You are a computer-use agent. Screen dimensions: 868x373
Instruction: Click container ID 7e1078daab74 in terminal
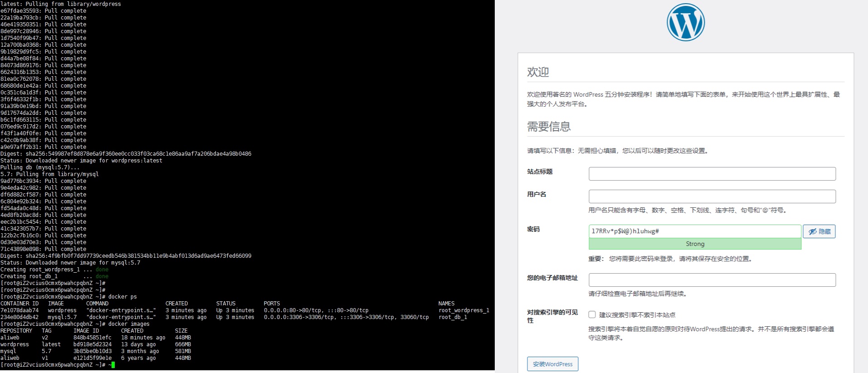(20, 310)
